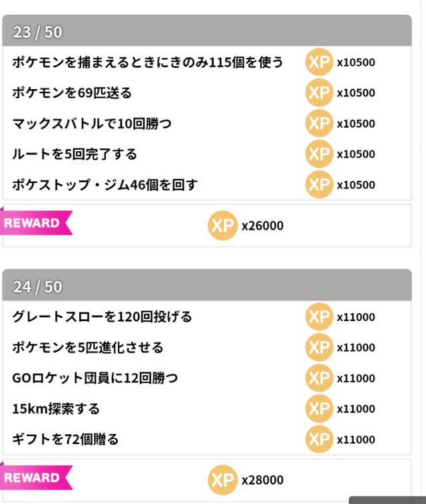This screenshot has width=426, height=504.
Task: Click XP icon beside ポケモンを5匹進化させる
Action: 319,347
